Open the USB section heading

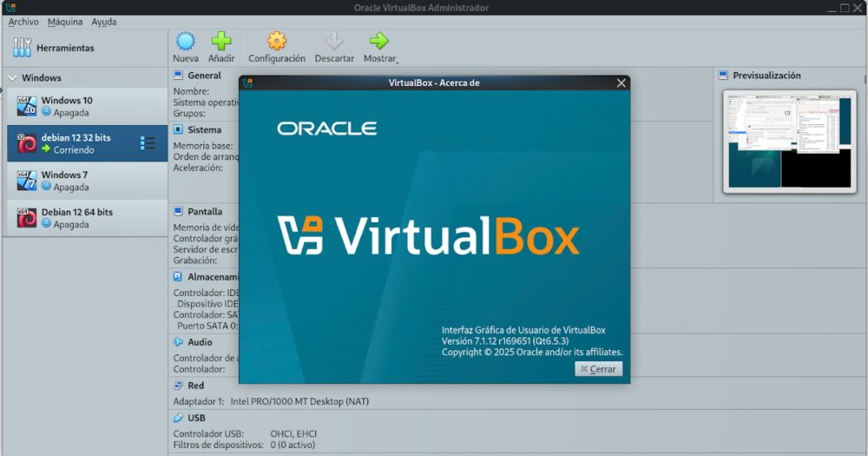coord(196,418)
